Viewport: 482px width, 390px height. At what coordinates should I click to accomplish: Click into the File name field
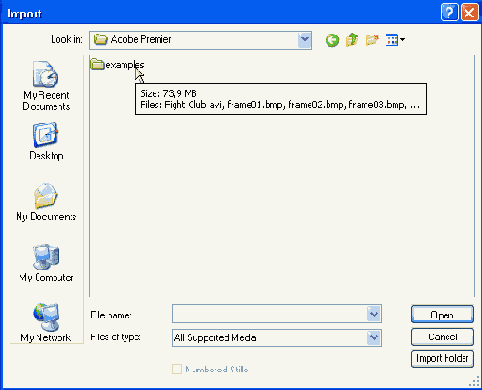coord(269,314)
